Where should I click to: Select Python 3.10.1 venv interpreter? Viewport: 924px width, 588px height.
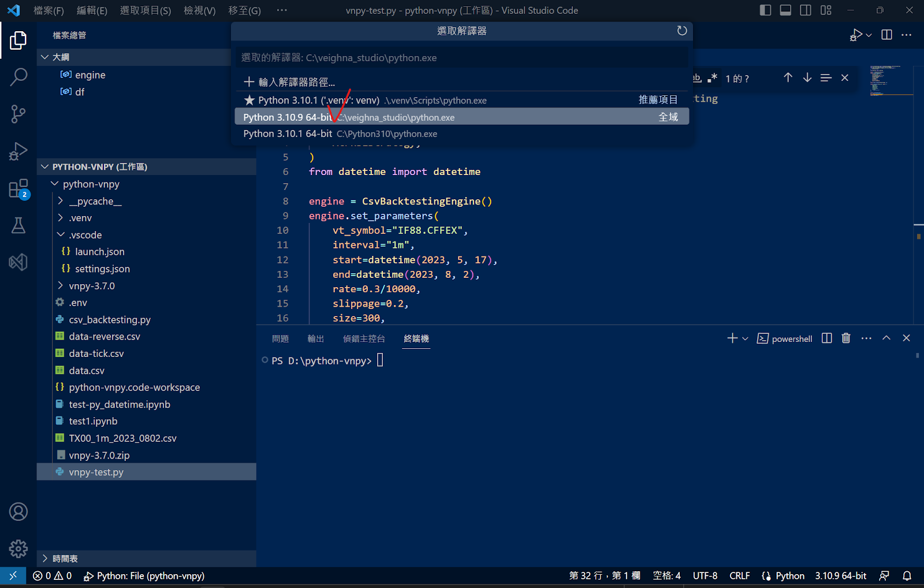(x=462, y=100)
